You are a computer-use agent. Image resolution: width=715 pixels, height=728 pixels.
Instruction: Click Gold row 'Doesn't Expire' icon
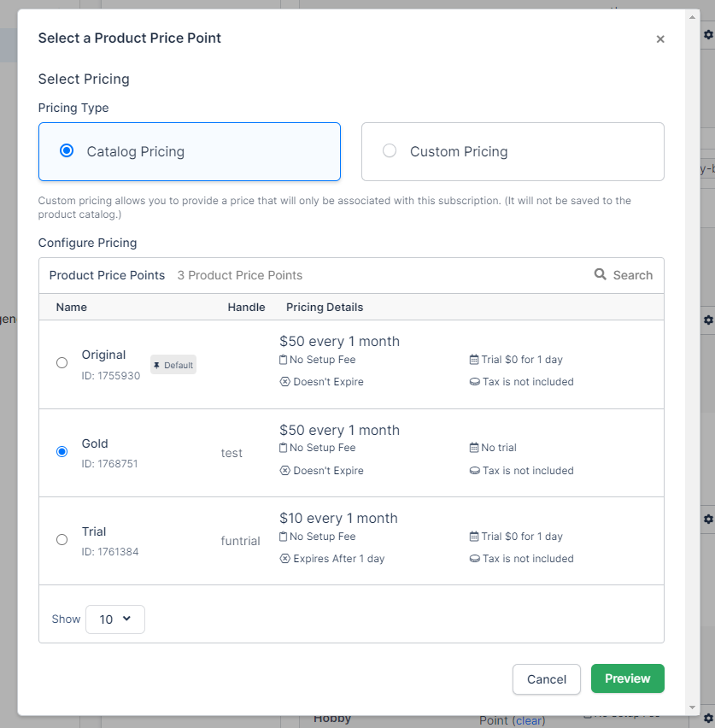click(x=285, y=471)
